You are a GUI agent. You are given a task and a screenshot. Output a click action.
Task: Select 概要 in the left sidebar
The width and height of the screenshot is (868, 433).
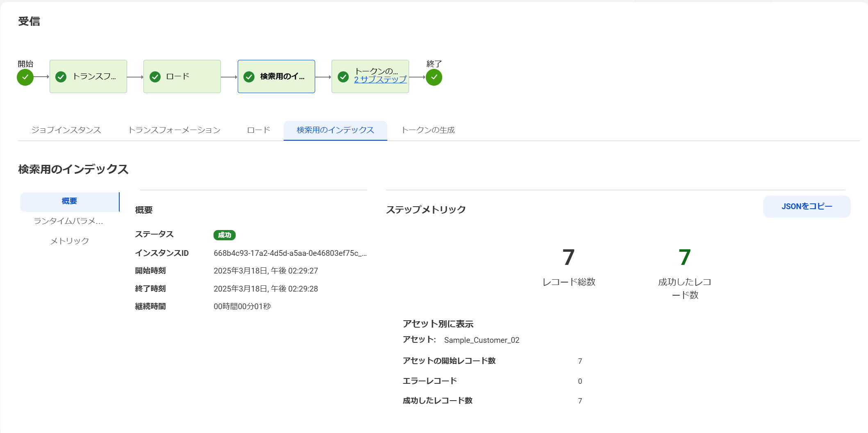click(x=69, y=201)
